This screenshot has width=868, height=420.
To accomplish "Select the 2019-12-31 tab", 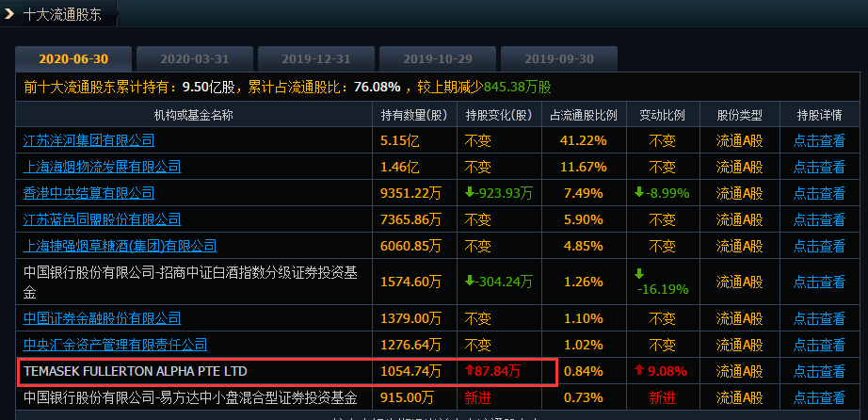I will click(316, 59).
